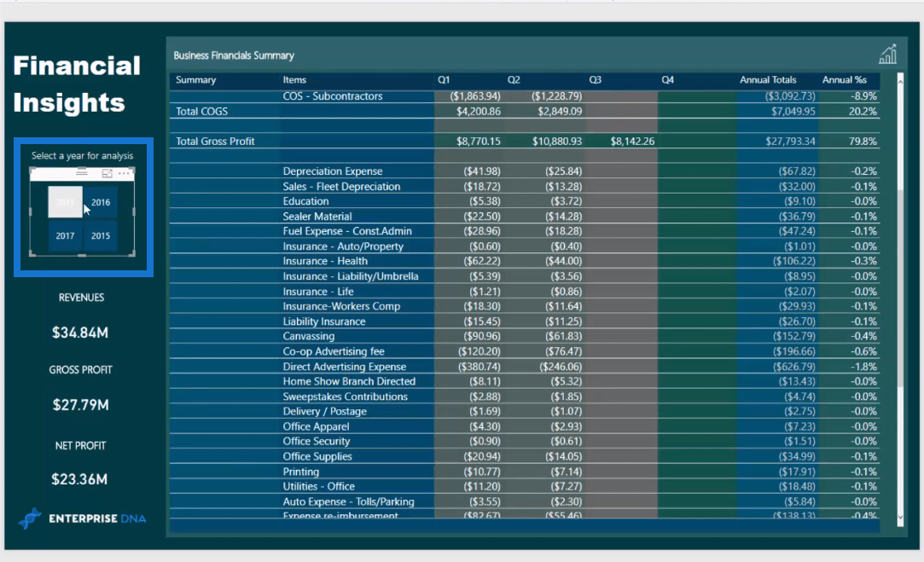924x562 pixels.
Task: Click the Q3 column header
Action: (x=596, y=80)
